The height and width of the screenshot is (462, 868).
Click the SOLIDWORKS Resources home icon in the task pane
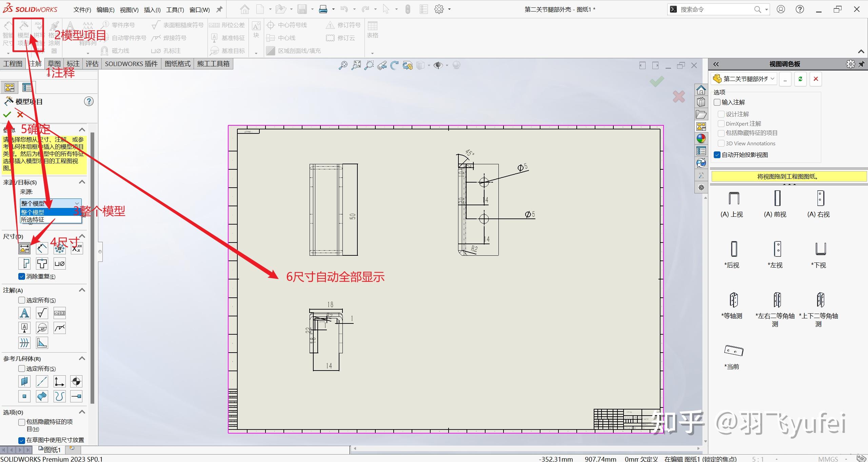tap(701, 90)
